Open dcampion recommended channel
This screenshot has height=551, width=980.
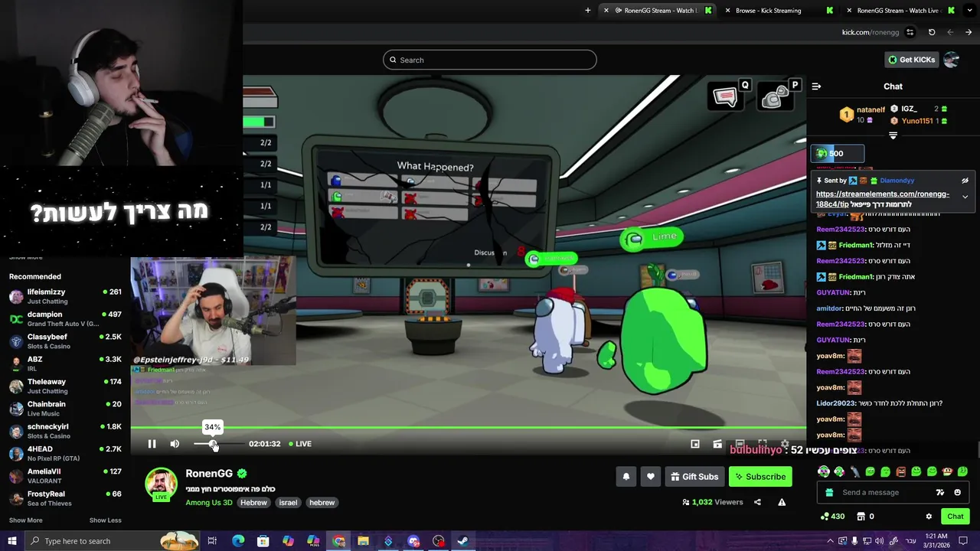65,318
